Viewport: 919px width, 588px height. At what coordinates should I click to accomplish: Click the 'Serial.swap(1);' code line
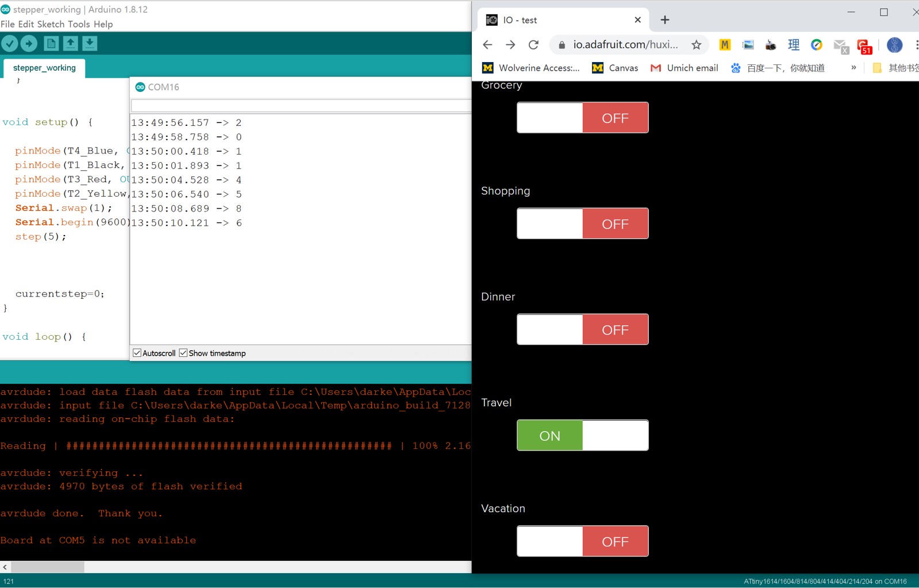pos(63,208)
